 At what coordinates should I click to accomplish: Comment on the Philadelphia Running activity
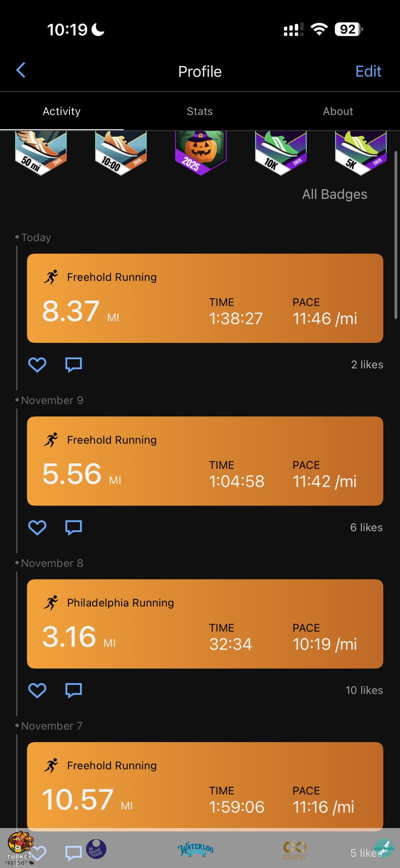[x=74, y=690]
